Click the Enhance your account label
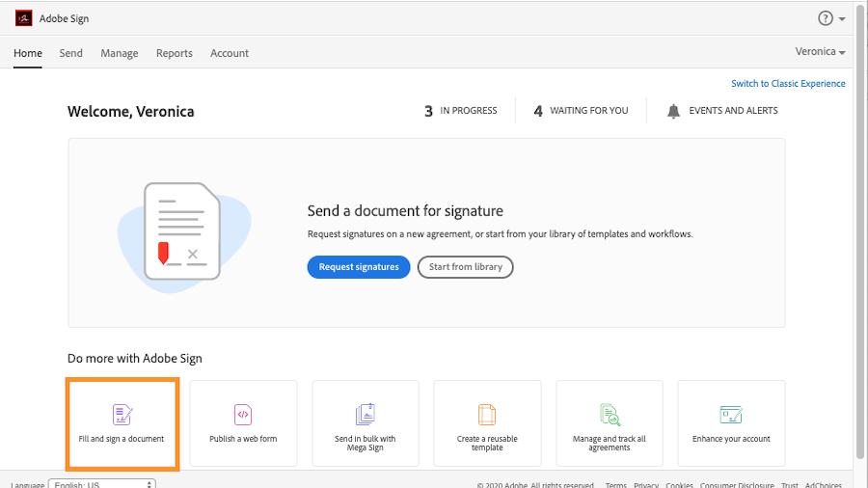 [731, 439]
